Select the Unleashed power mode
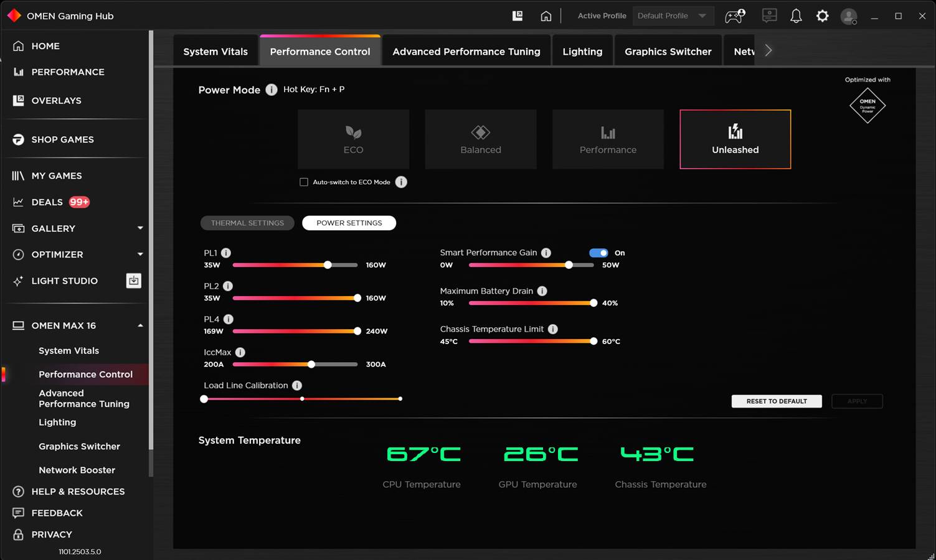The image size is (936, 560). [x=735, y=139]
